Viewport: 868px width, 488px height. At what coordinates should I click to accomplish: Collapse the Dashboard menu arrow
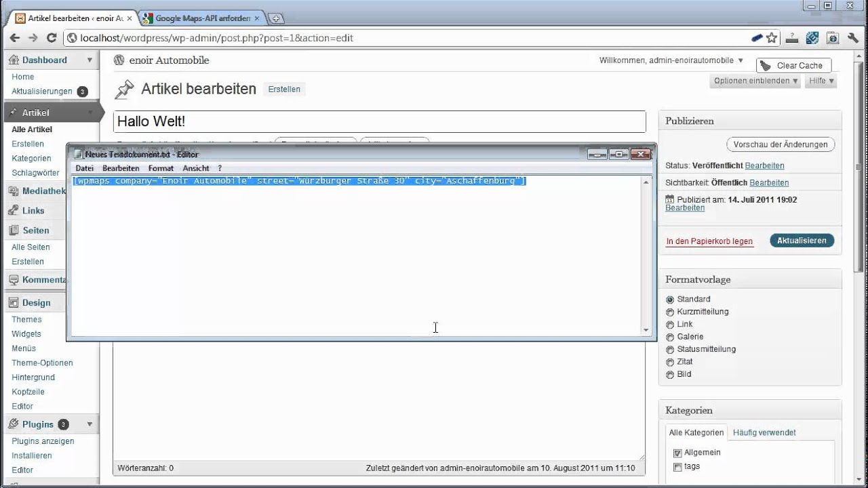pos(90,60)
